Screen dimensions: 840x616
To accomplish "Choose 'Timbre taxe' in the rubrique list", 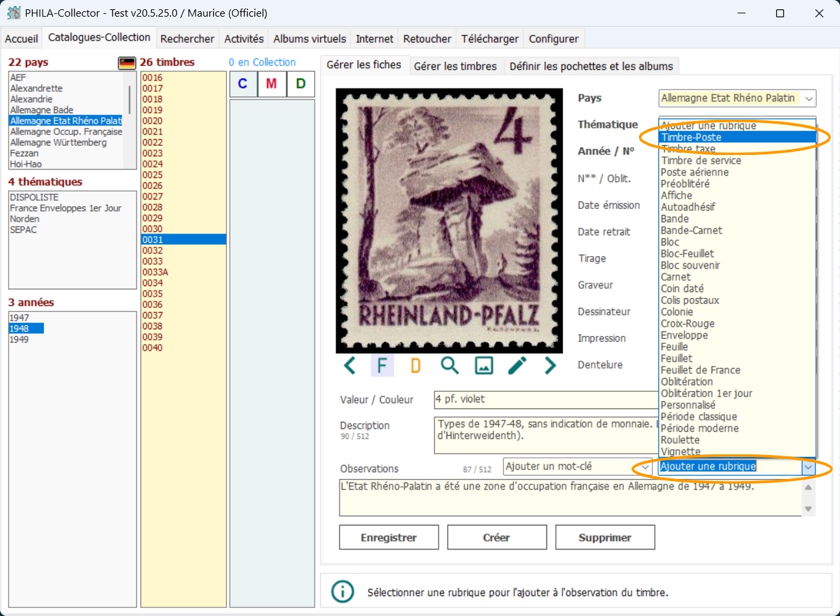I will point(737,149).
